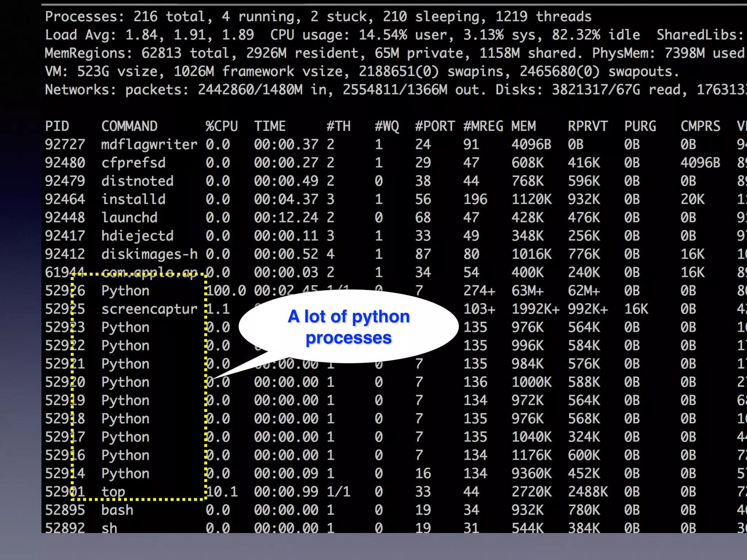Click the '82.32% idle' text
This screenshot has height=560, width=747.
pos(596,35)
